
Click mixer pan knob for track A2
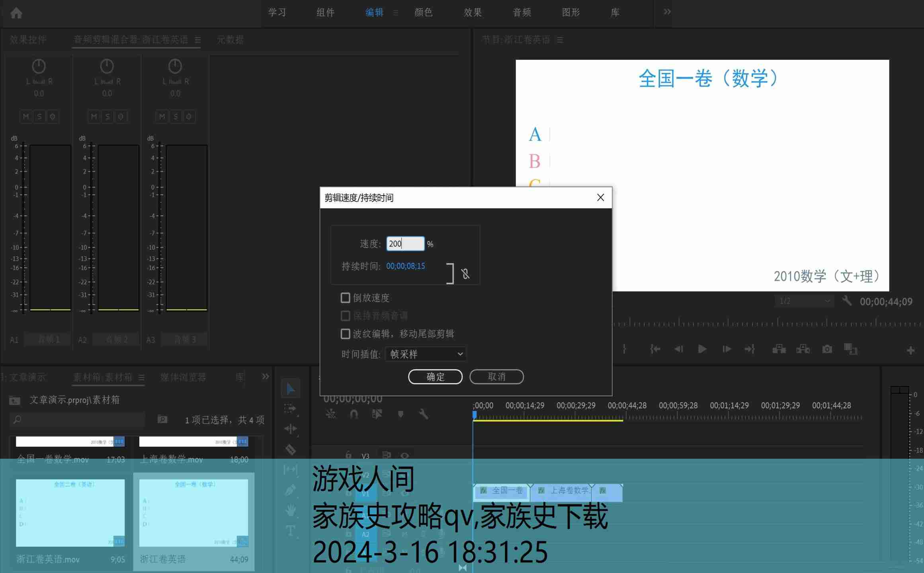(107, 66)
